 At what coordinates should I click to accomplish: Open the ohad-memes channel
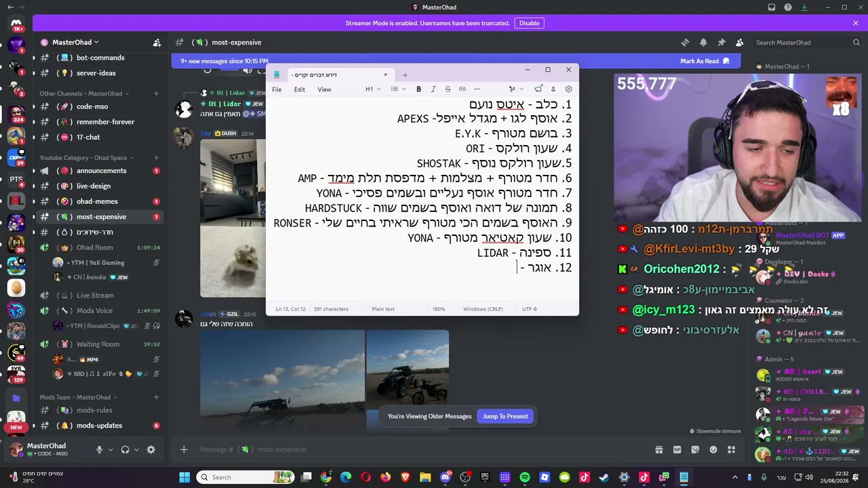tap(100, 201)
